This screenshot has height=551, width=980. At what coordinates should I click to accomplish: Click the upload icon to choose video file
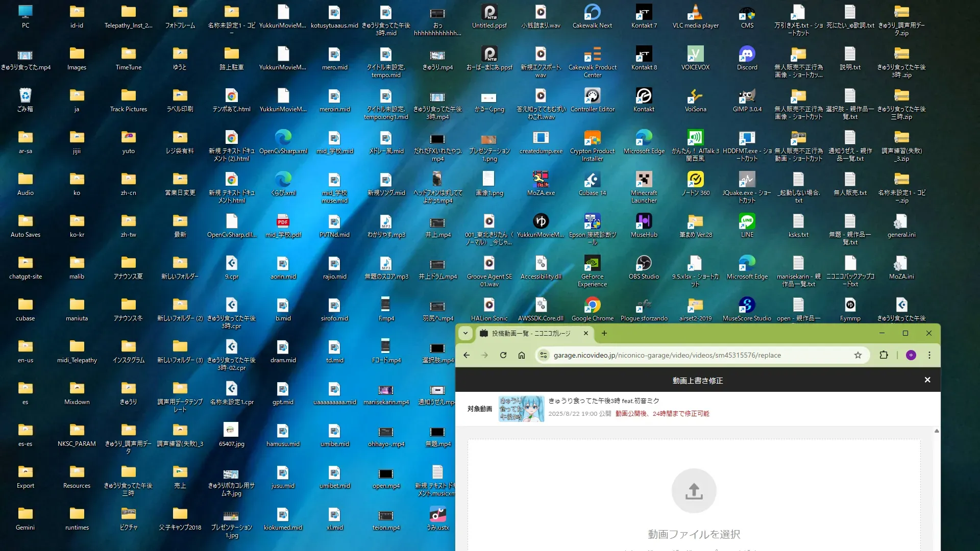pos(694,491)
